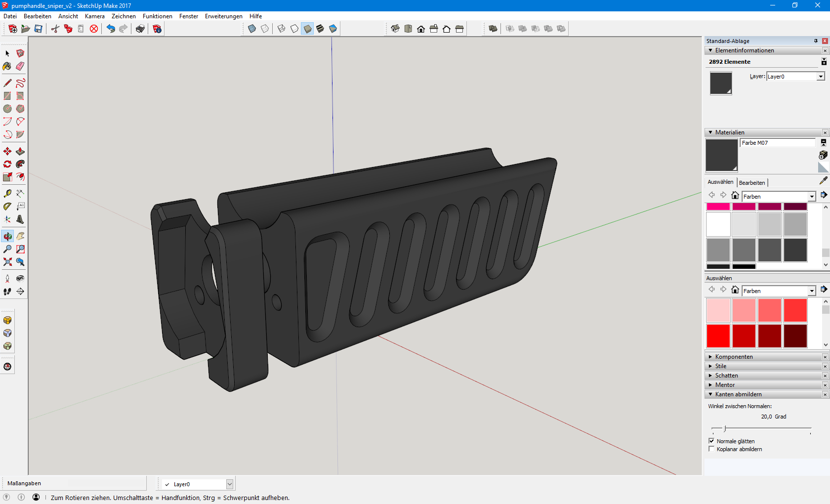Open the Layer dropdown in Elementinformationen
The height and width of the screenshot is (504, 830).
(x=820, y=77)
